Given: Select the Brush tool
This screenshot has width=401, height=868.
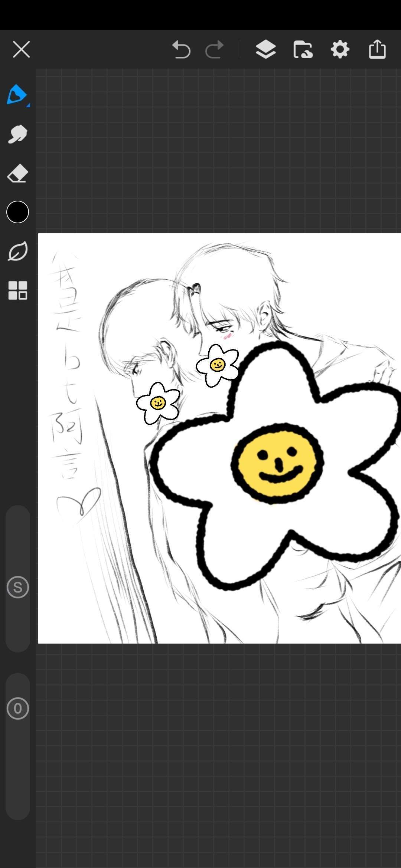Looking at the screenshot, I should coord(16,94).
